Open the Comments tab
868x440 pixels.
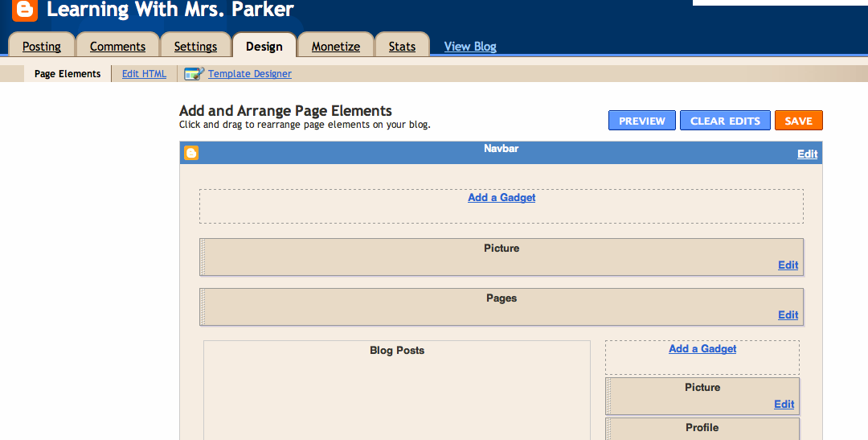click(x=117, y=47)
